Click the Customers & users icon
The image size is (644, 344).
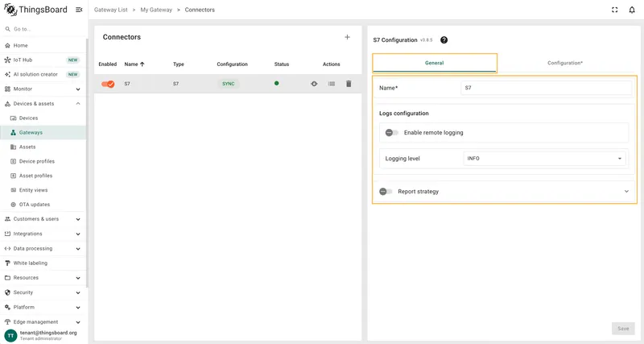pyautogui.click(x=7, y=219)
